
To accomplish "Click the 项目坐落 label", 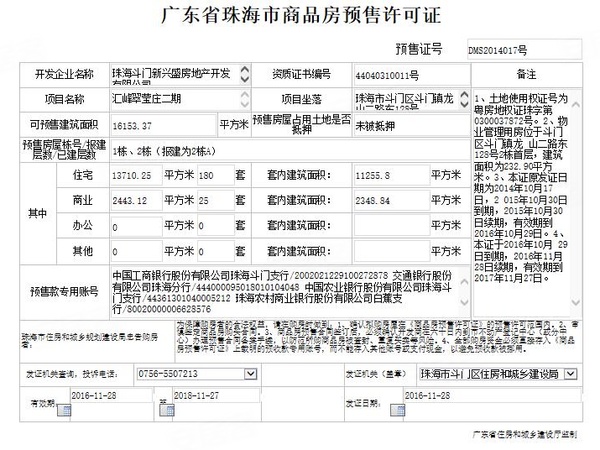I will pos(302,99).
